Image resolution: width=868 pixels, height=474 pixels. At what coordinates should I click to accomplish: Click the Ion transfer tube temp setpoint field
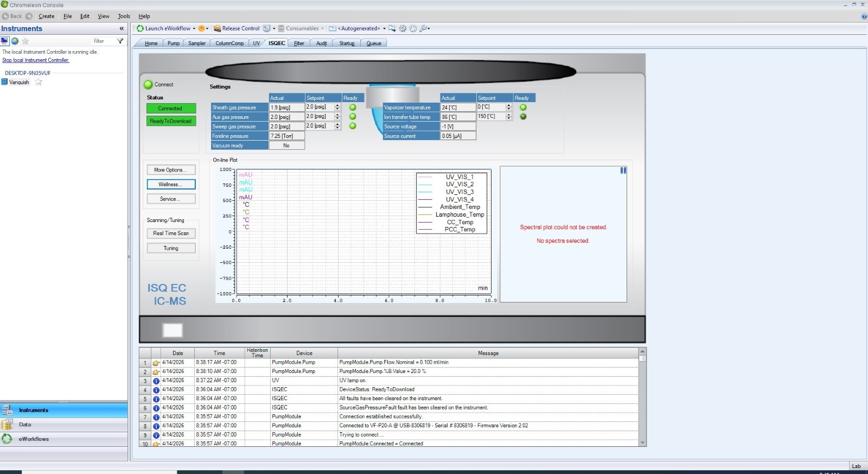click(x=490, y=117)
